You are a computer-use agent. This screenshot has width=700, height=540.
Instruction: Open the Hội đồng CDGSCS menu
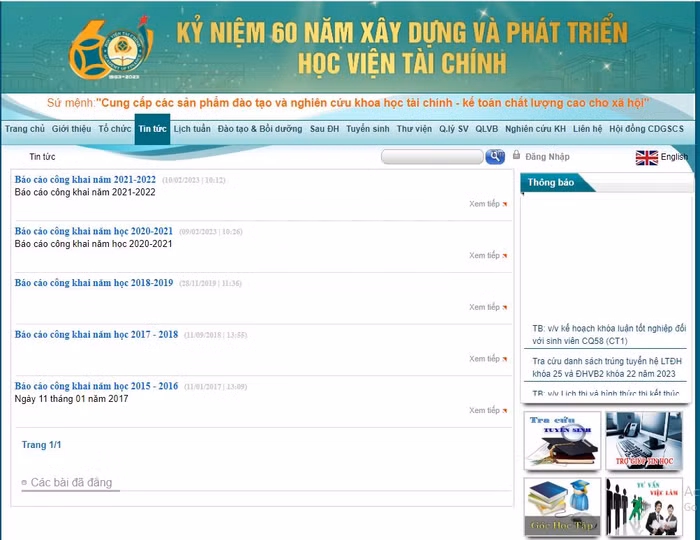pos(646,129)
